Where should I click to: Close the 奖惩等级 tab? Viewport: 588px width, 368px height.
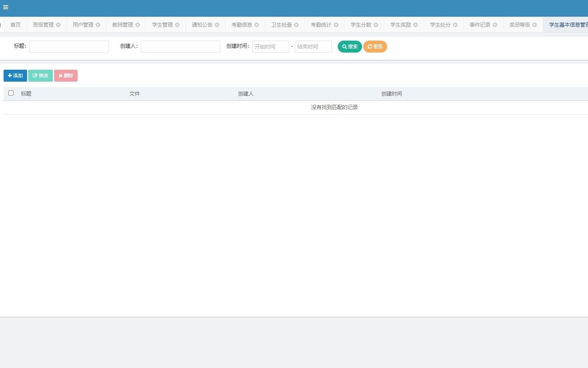[x=534, y=25]
